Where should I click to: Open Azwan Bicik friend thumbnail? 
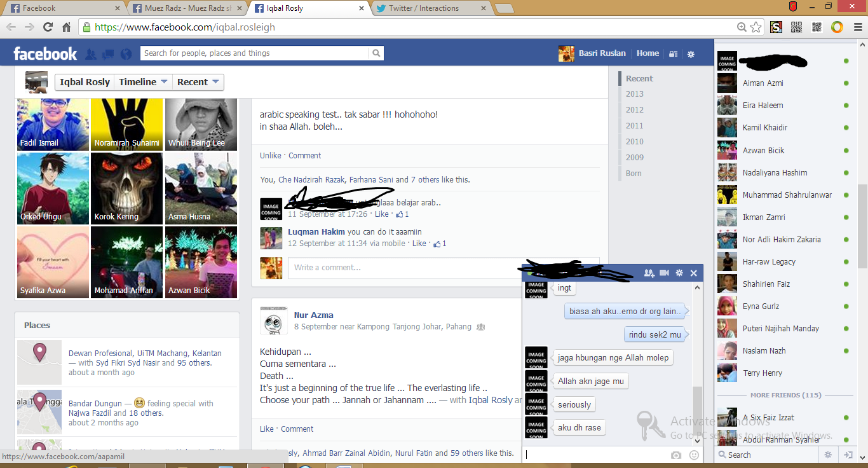tap(201, 262)
